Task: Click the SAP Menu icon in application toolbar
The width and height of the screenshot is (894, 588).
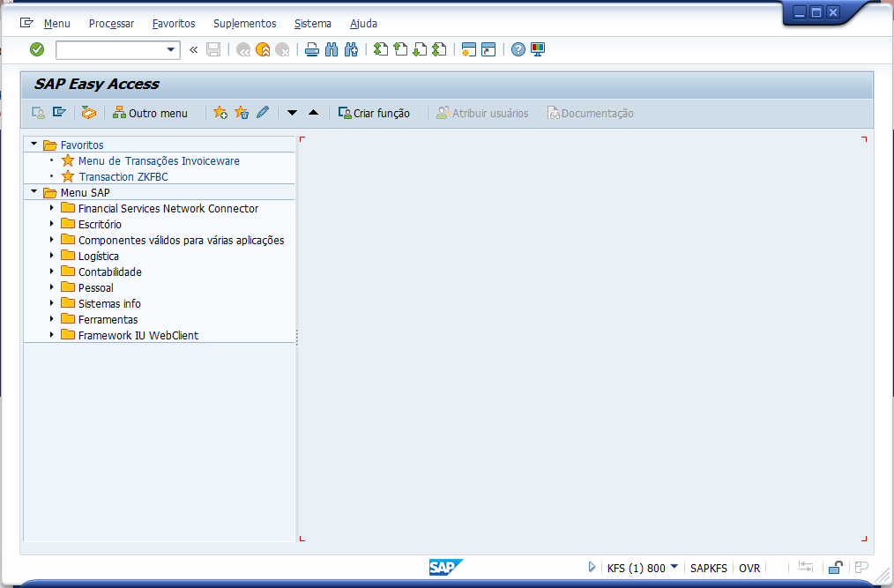Action: tap(59, 112)
